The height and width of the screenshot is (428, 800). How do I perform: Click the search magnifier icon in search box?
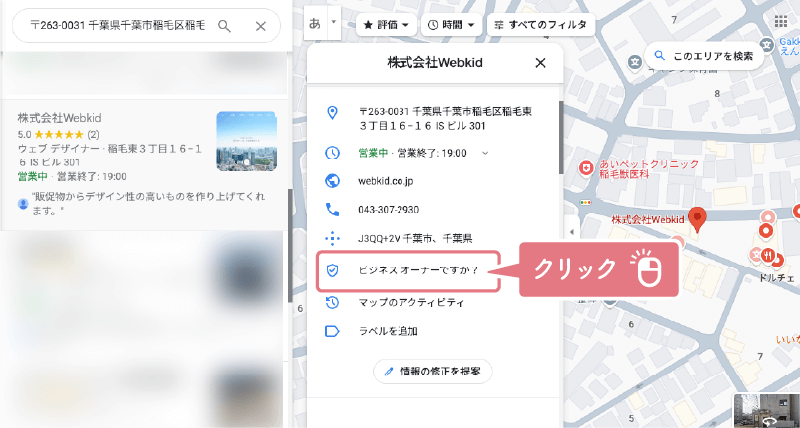point(224,26)
